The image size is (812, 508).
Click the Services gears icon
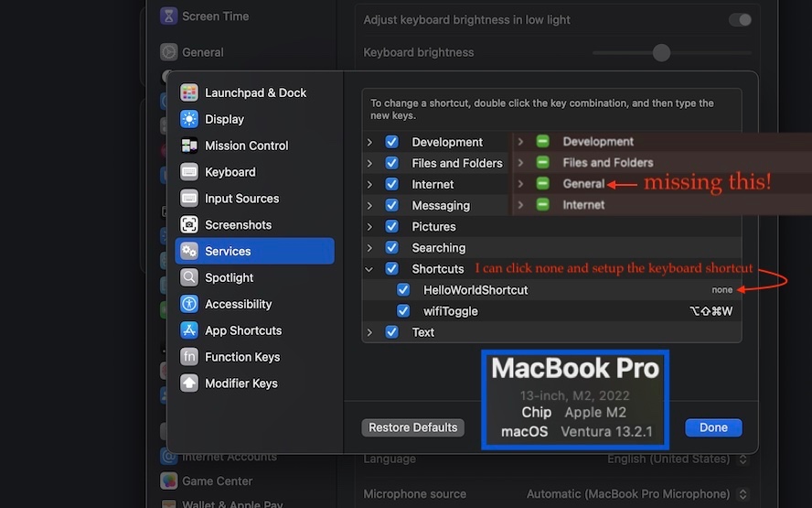click(189, 252)
